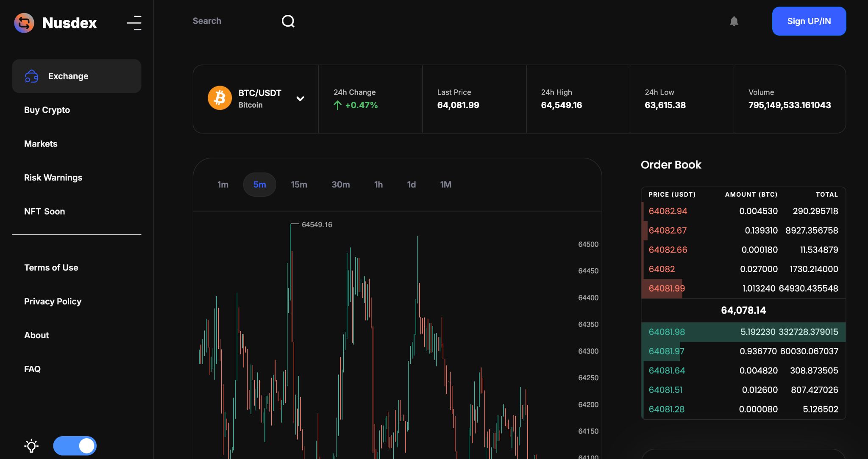Screen dimensions: 868x459
Task: Select ask order at 64082.94
Action: coord(743,211)
